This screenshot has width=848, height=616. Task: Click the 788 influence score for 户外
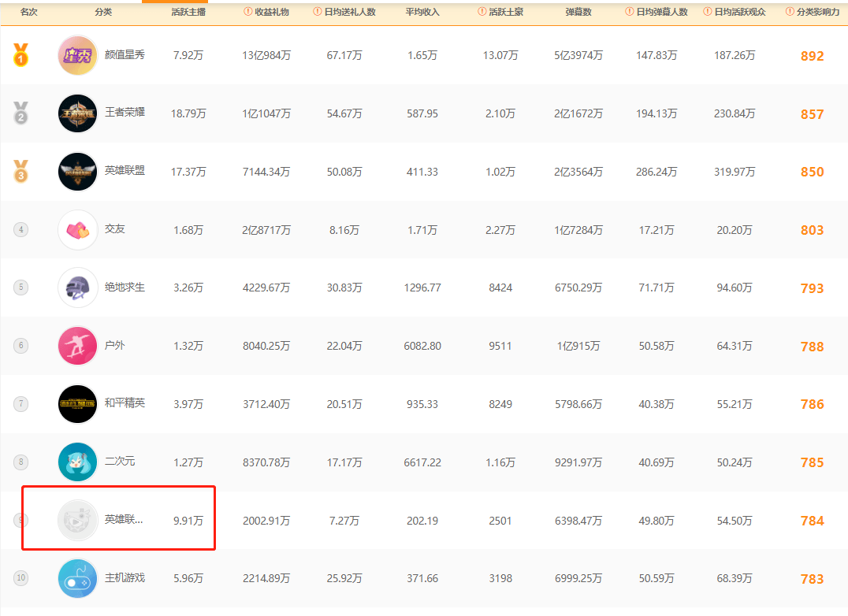click(x=813, y=347)
